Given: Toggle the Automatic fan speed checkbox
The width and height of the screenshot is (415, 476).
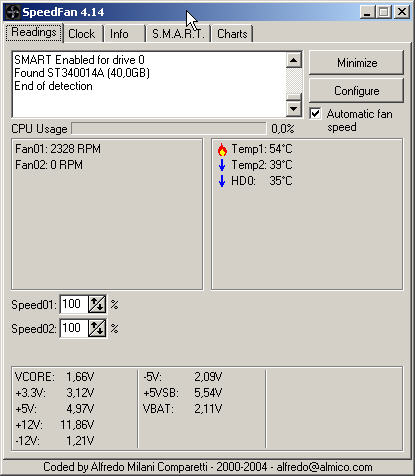Looking at the screenshot, I should point(315,114).
